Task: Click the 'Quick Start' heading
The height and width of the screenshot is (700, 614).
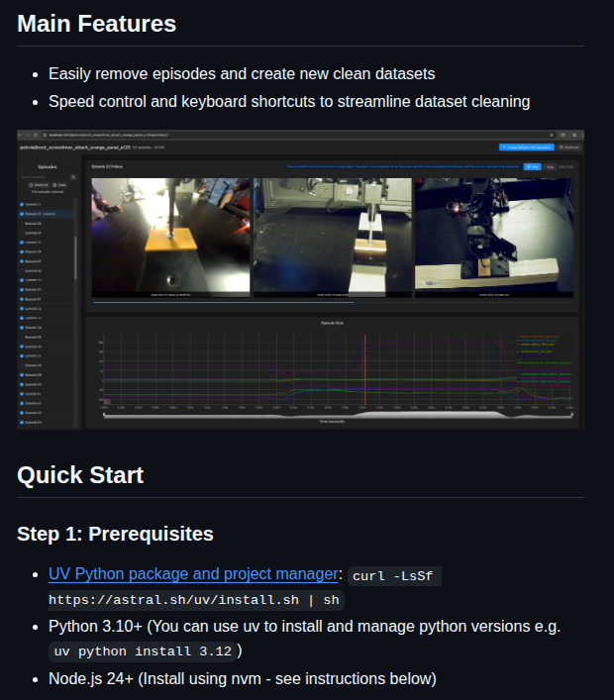Action: (x=80, y=475)
